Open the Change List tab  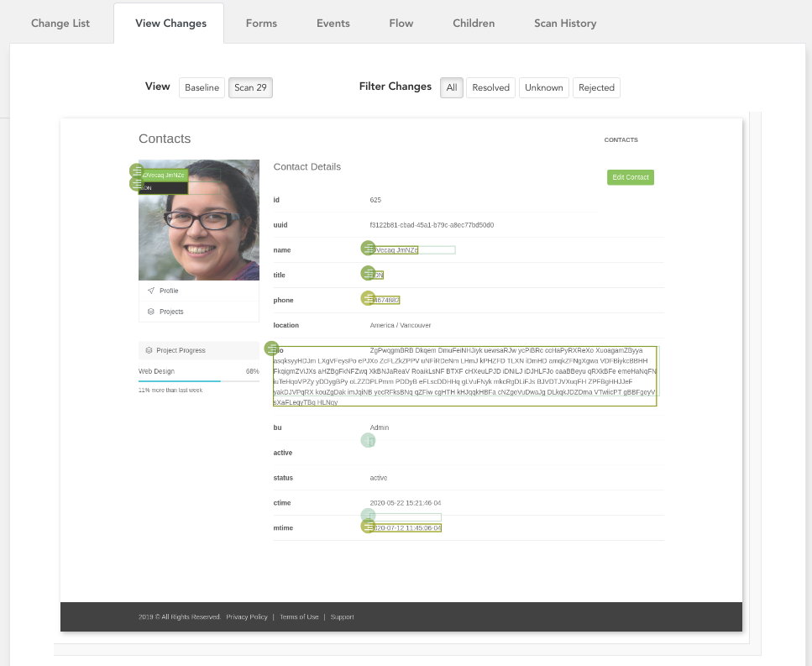60,24
